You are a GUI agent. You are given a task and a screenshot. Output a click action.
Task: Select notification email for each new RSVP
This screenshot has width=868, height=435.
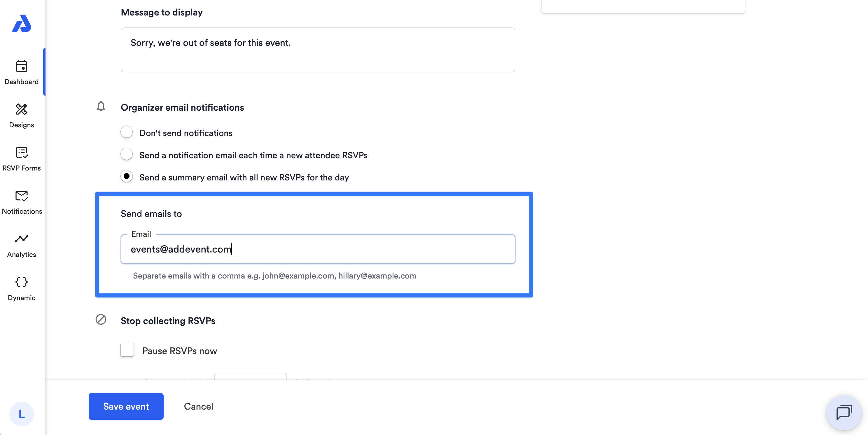tap(127, 154)
